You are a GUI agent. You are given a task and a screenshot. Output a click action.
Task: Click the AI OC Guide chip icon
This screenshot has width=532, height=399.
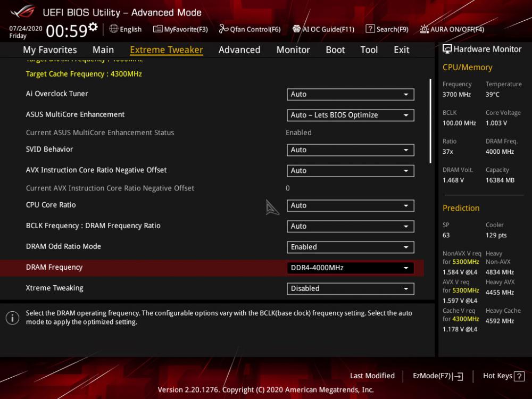[x=296, y=29]
